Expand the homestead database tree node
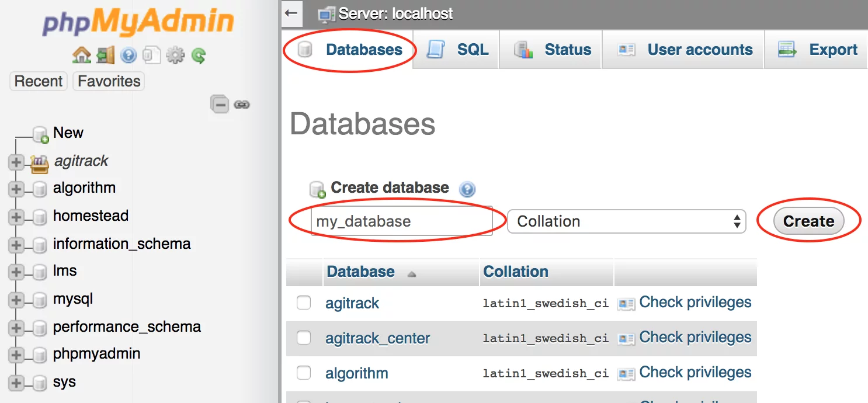 click(x=16, y=217)
